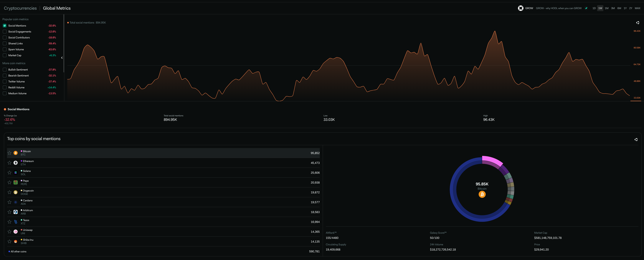
Task: Collapse the metrics sidebar with the chevron
Action: [x=62, y=58]
